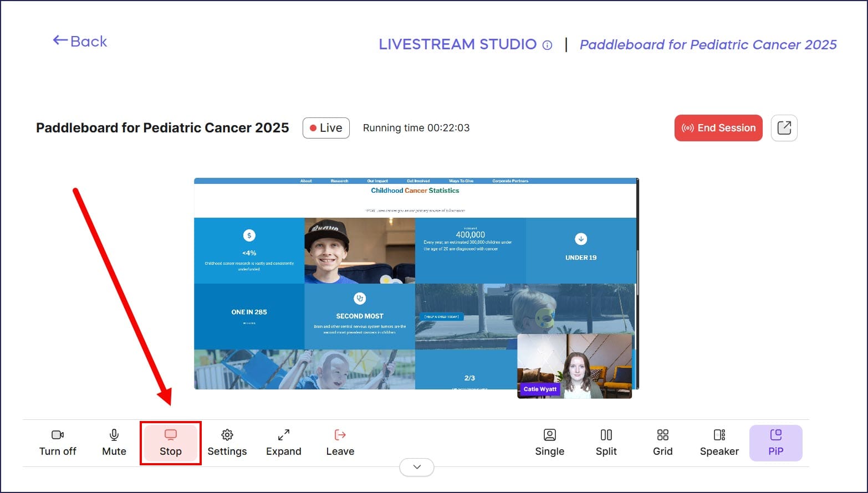Open Paddleboard for Pediatric Cancer 2025 link
Image resolution: width=868 pixels, height=493 pixels.
(x=708, y=45)
